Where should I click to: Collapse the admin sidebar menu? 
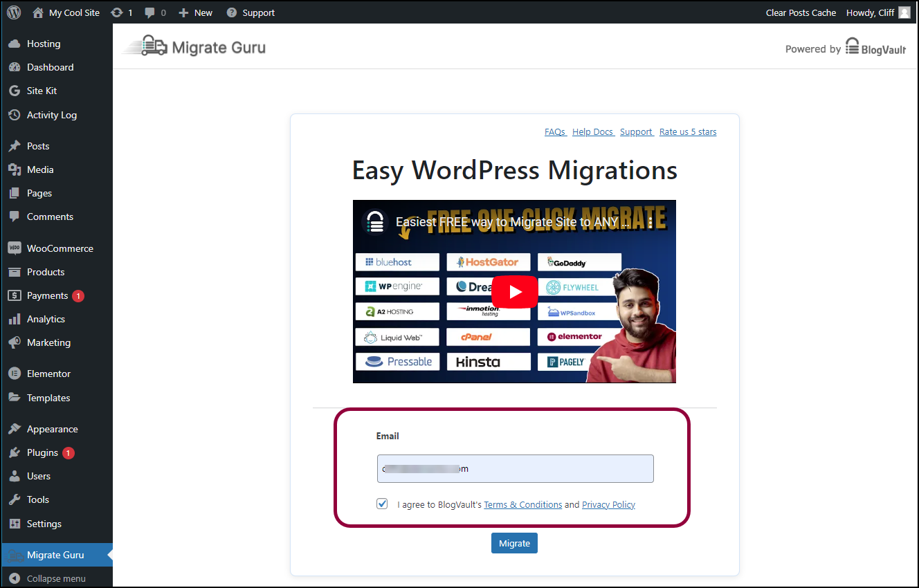pyautogui.click(x=47, y=578)
